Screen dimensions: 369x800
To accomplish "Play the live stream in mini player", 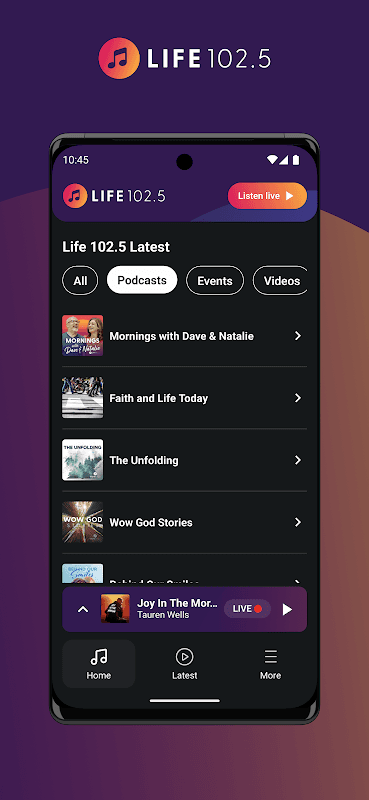I will pyautogui.click(x=287, y=609).
